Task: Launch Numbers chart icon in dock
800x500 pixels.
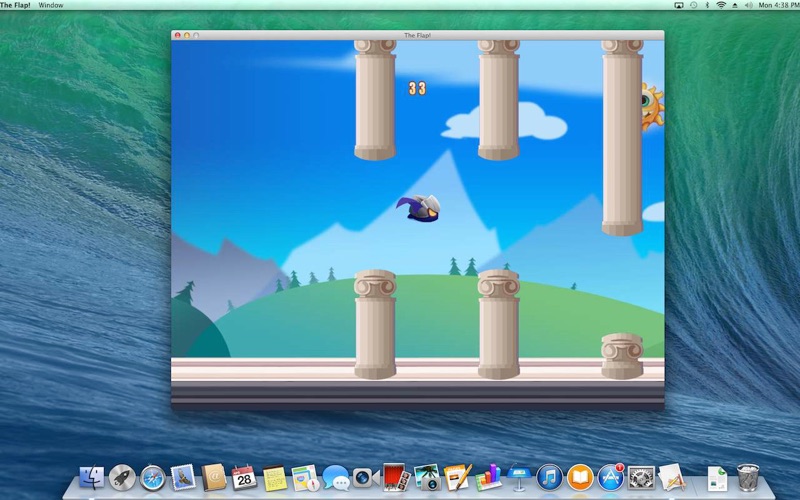Action: [488, 478]
